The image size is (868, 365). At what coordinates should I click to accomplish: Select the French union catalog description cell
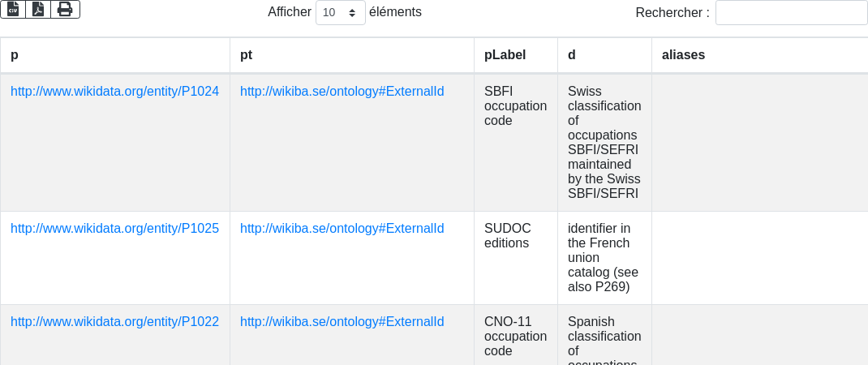(x=604, y=258)
